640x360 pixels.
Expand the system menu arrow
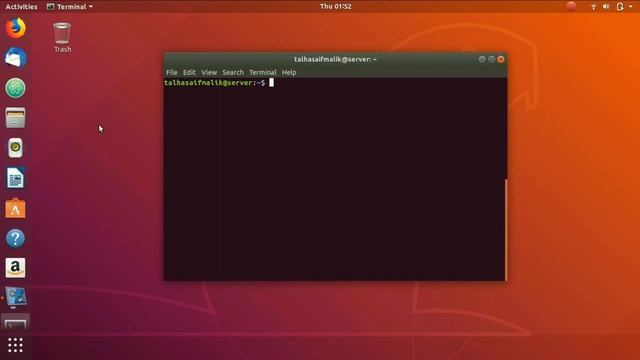pos(631,7)
